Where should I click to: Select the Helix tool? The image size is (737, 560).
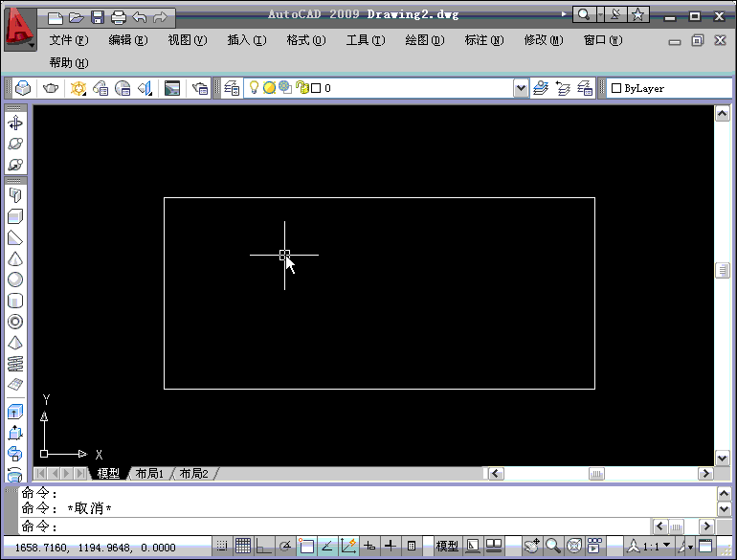coord(15,364)
